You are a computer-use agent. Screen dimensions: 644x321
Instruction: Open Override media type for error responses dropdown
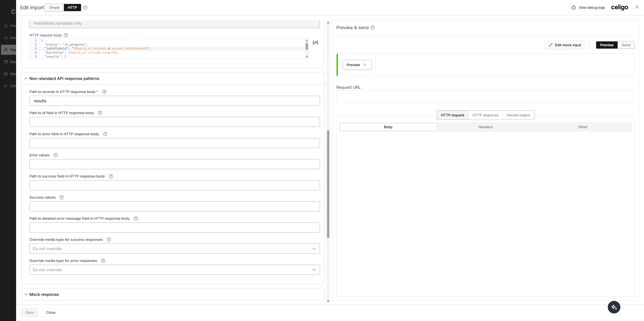click(x=175, y=270)
